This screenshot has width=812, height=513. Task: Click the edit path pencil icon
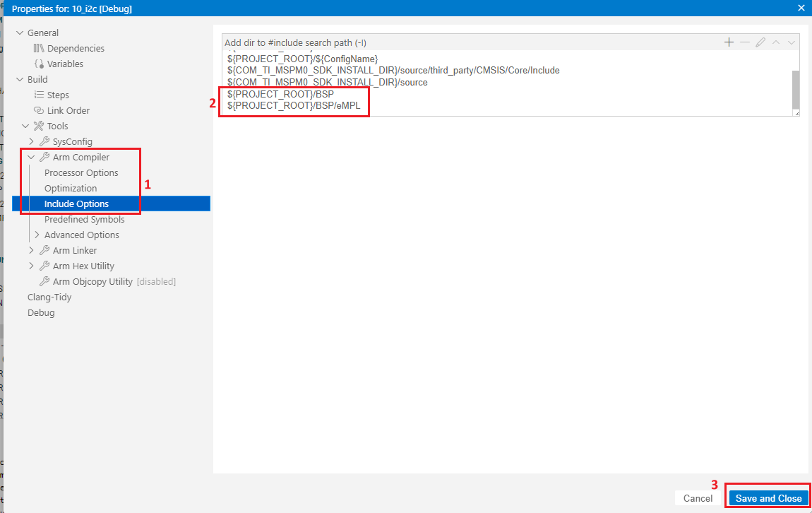[x=760, y=42]
